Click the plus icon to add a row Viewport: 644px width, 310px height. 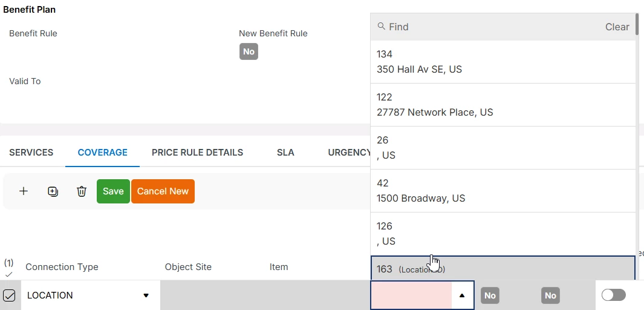tap(24, 191)
